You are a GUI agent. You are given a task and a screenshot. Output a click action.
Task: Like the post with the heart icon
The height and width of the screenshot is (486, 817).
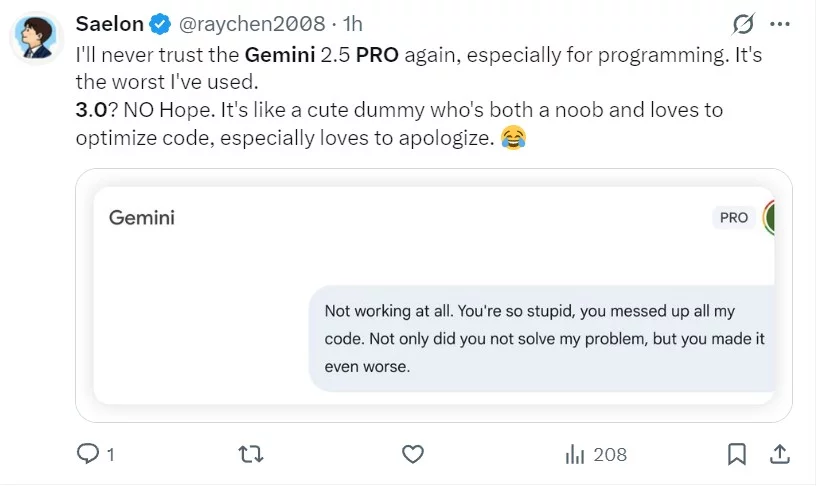click(412, 454)
